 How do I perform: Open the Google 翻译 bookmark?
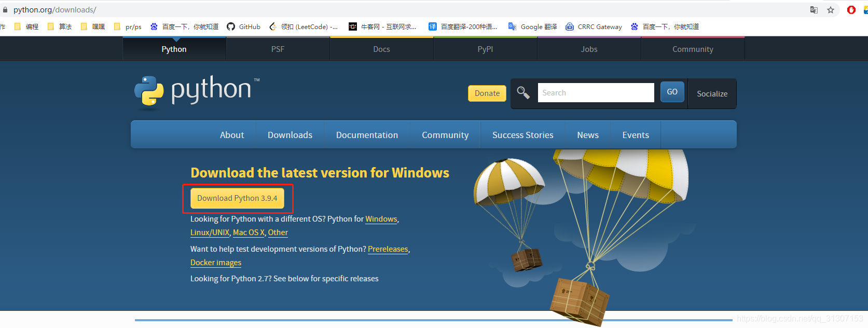coord(533,26)
